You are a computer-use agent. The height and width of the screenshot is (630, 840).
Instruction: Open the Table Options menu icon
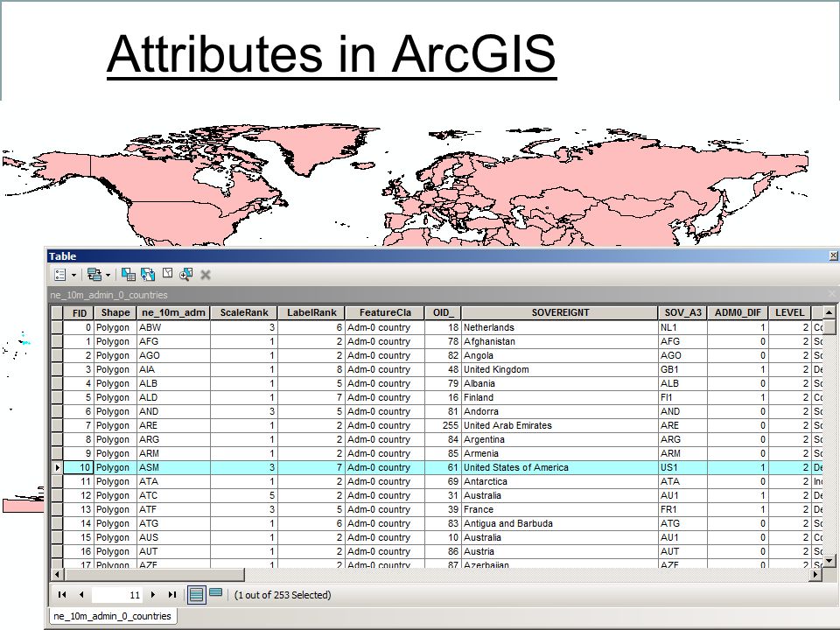(60, 275)
